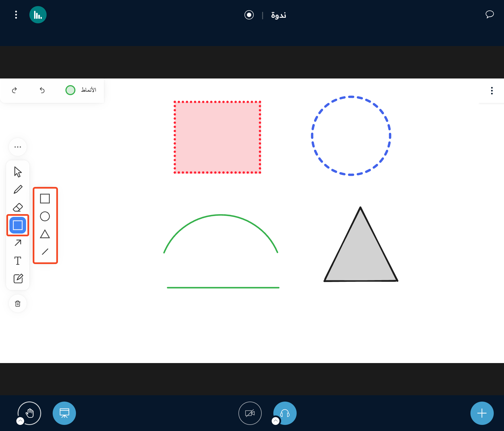Choose triangle shape from shapes flyout

point(45,234)
